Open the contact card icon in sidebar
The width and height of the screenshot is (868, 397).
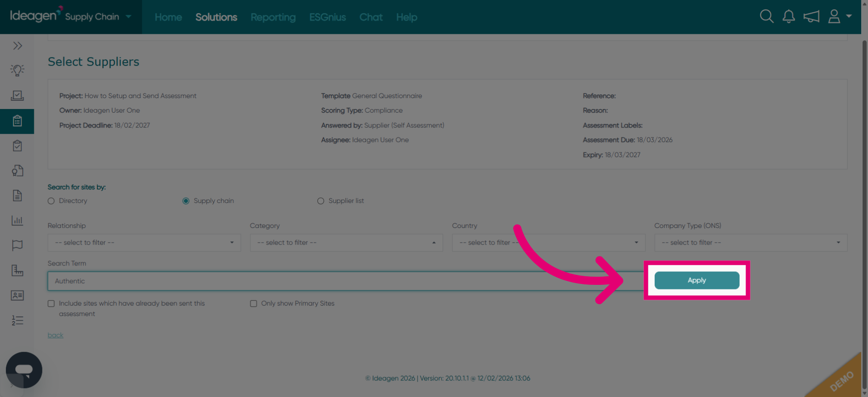[x=17, y=295]
